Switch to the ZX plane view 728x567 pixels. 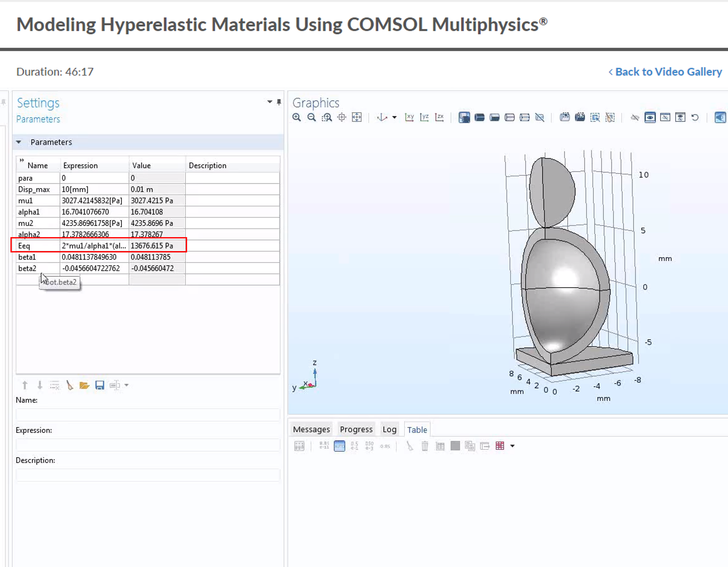[x=439, y=117]
